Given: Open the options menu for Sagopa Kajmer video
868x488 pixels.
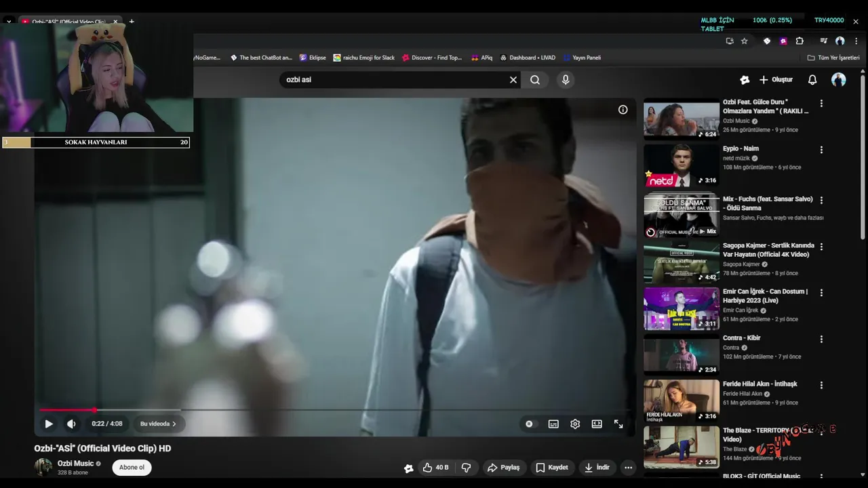Looking at the screenshot, I should tap(821, 247).
